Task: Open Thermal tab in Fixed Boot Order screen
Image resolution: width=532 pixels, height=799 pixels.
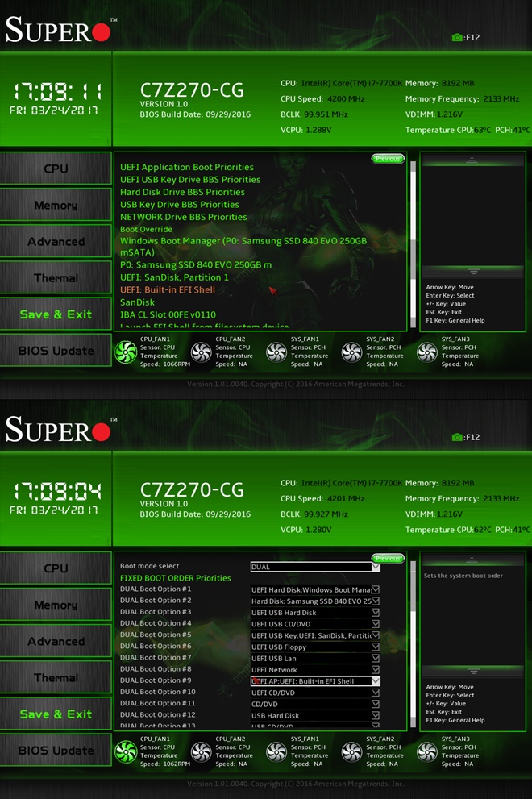Action: tap(56, 678)
